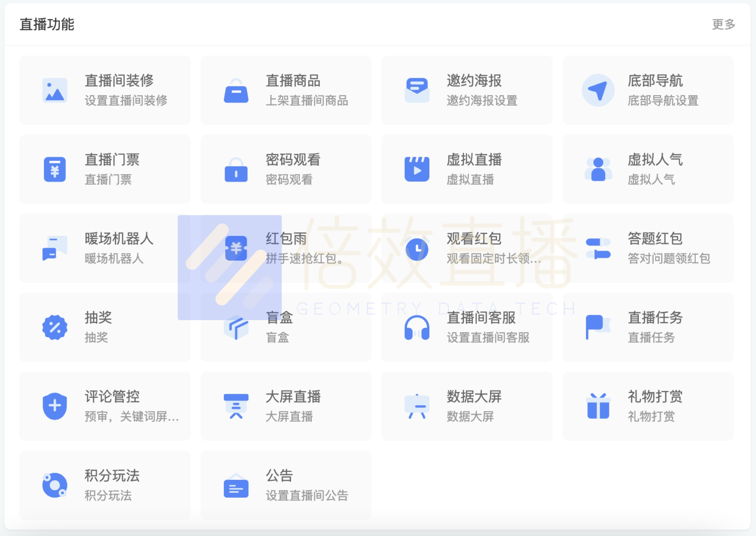756x536 pixels.
Task: Click the 直播商品 shopping bag icon
Action: [236, 91]
